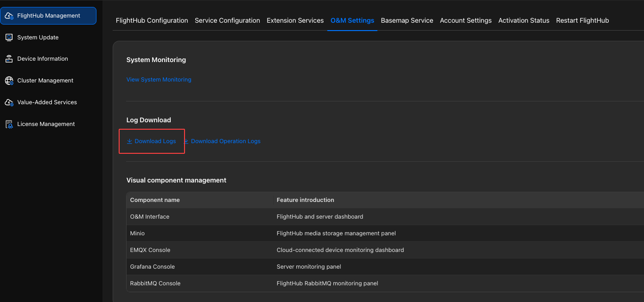Click 'FlightHub RabbitMQ monitoring panel' description

click(327, 283)
